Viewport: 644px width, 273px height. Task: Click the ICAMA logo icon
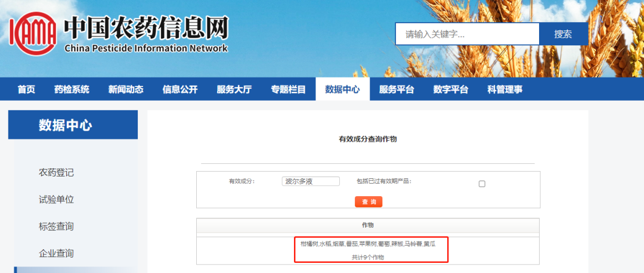coord(33,33)
